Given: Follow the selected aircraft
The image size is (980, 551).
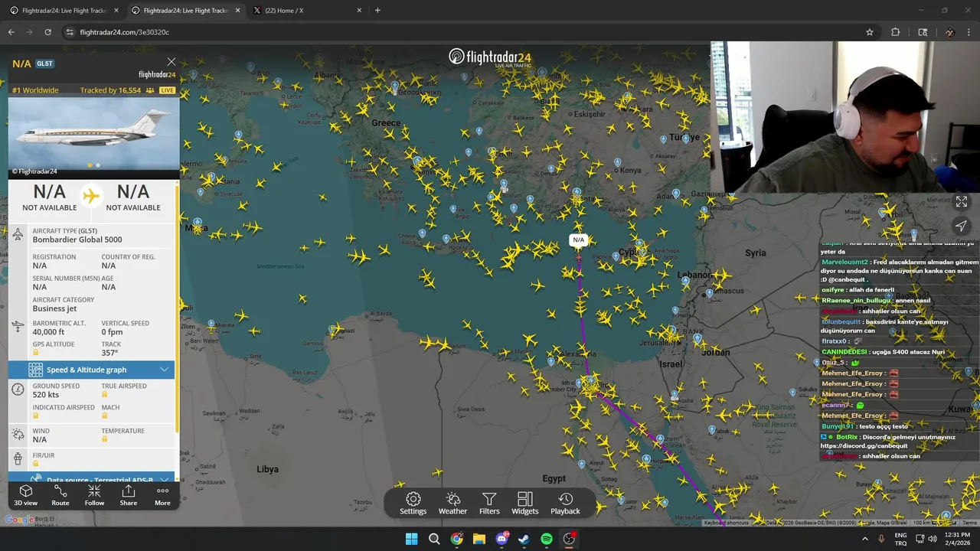Looking at the screenshot, I should pos(94,495).
